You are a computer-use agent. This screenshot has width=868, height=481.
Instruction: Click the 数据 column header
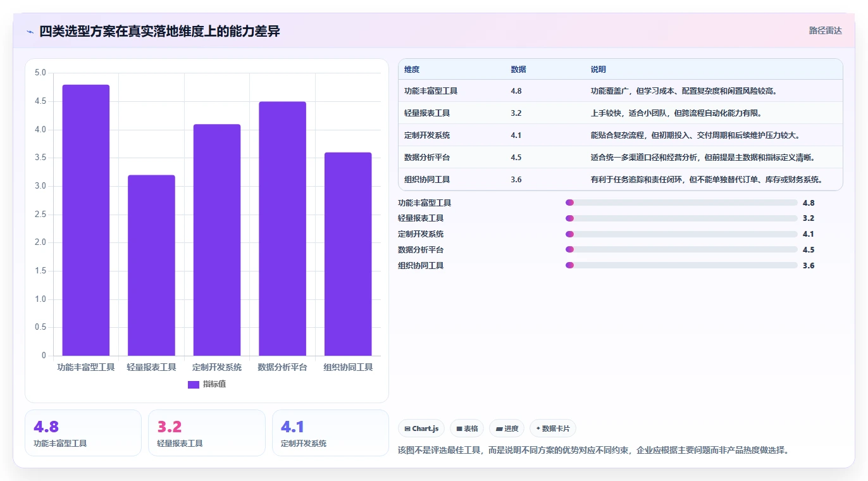point(518,69)
